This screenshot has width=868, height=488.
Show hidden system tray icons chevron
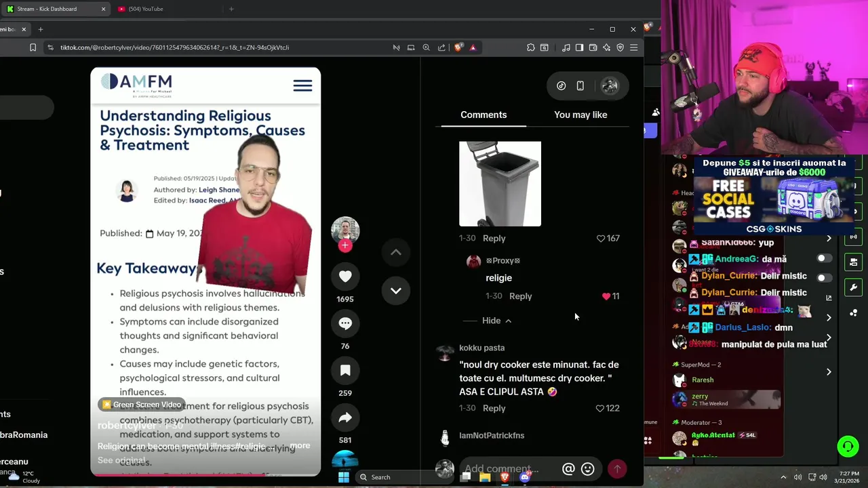point(783,477)
